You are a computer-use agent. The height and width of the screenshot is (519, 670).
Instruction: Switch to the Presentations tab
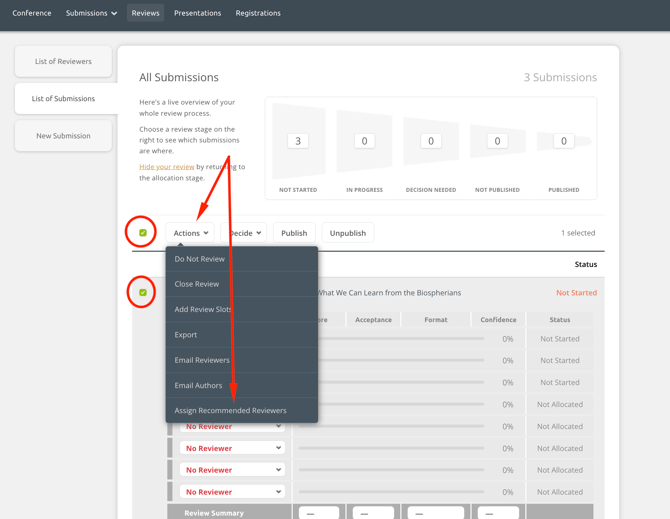point(197,13)
